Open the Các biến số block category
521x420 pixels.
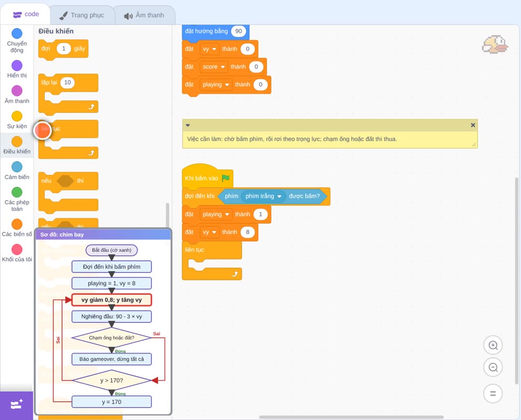[17, 228]
